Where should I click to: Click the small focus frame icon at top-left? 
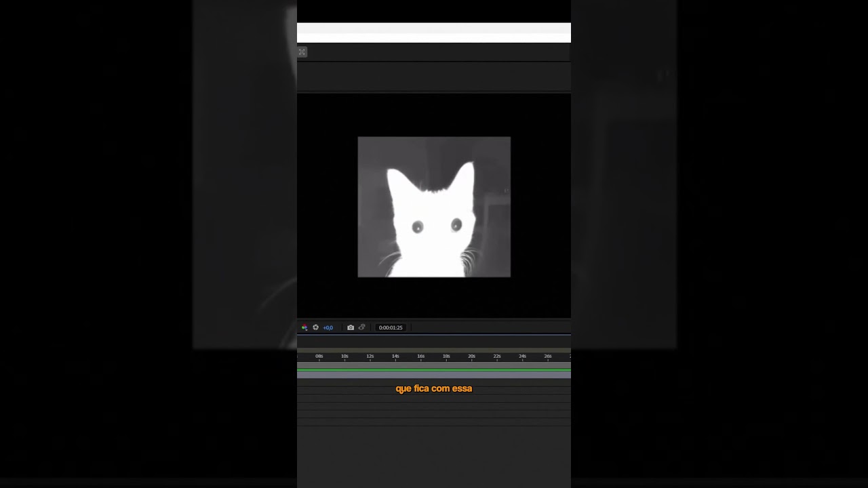coord(302,52)
